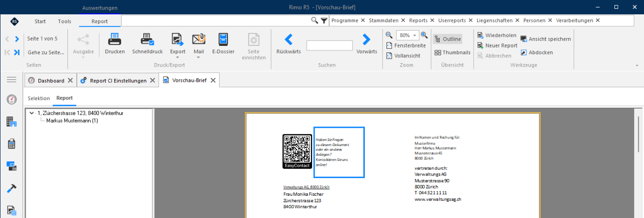
Task: Click the zoom out magnifier icon
Action: click(389, 35)
